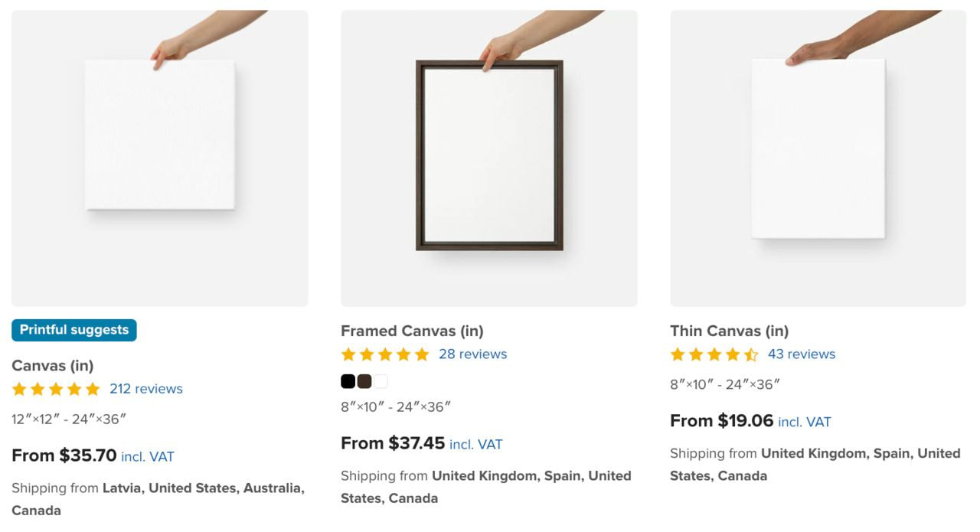Select the white frame color swatch
980x532 pixels.
[x=381, y=381]
